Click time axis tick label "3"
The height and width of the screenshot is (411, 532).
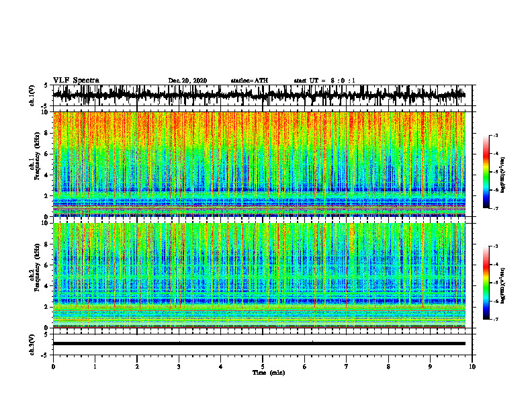click(179, 367)
